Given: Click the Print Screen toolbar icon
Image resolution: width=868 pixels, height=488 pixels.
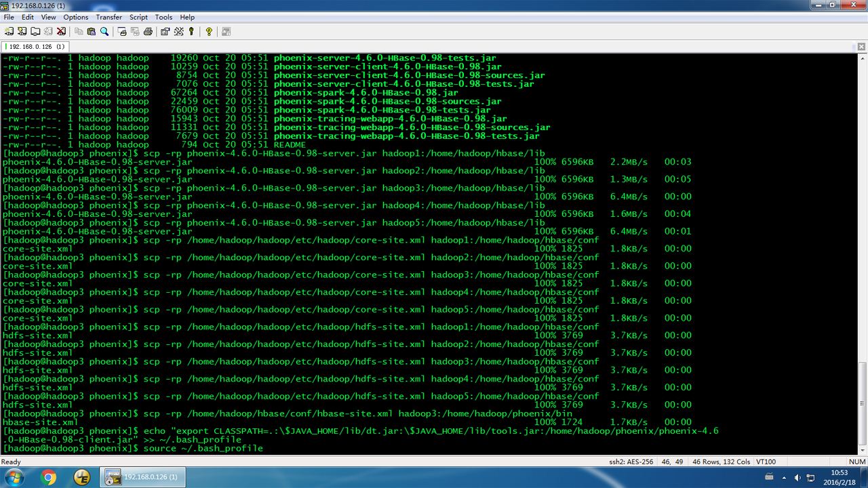Looking at the screenshot, I should [x=122, y=31].
